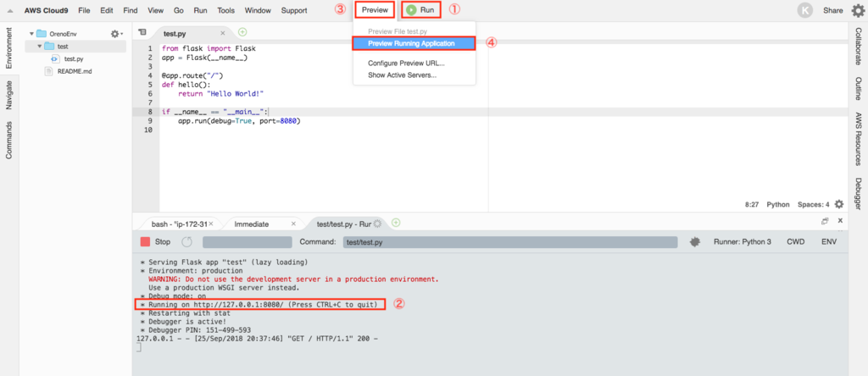Add new console tab with plus icon
The width and height of the screenshot is (868, 376).
tap(396, 223)
